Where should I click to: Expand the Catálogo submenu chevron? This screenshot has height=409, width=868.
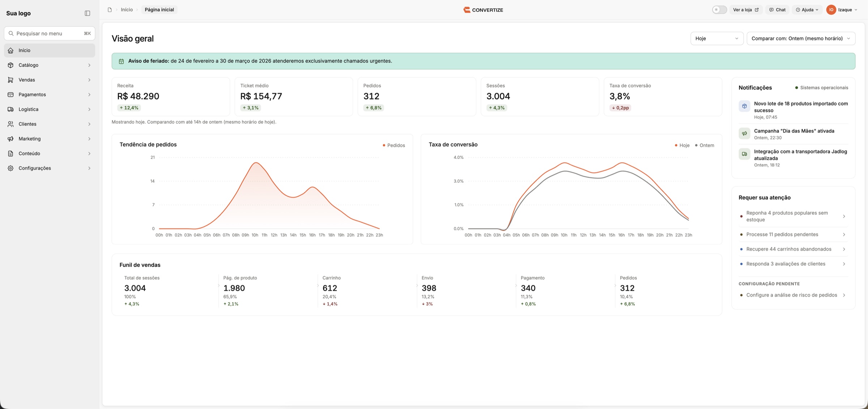tap(89, 65)
